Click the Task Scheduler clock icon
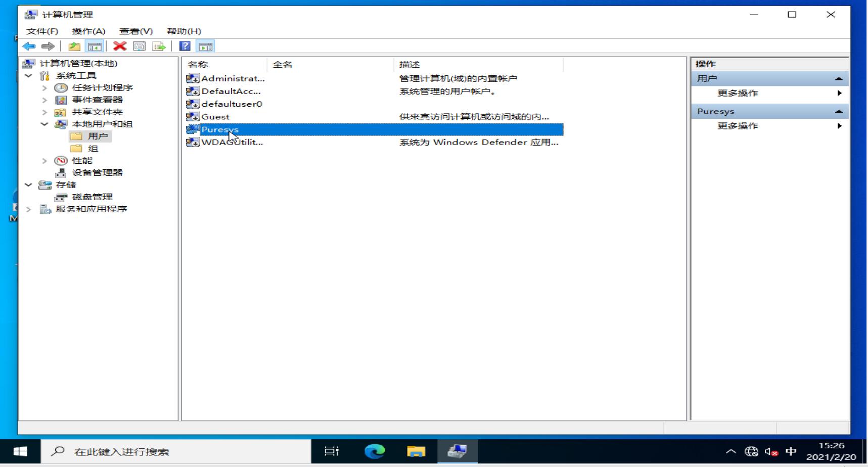Image resolution: width=868 pixels, height=467 pixels. [x=61, y=87]
